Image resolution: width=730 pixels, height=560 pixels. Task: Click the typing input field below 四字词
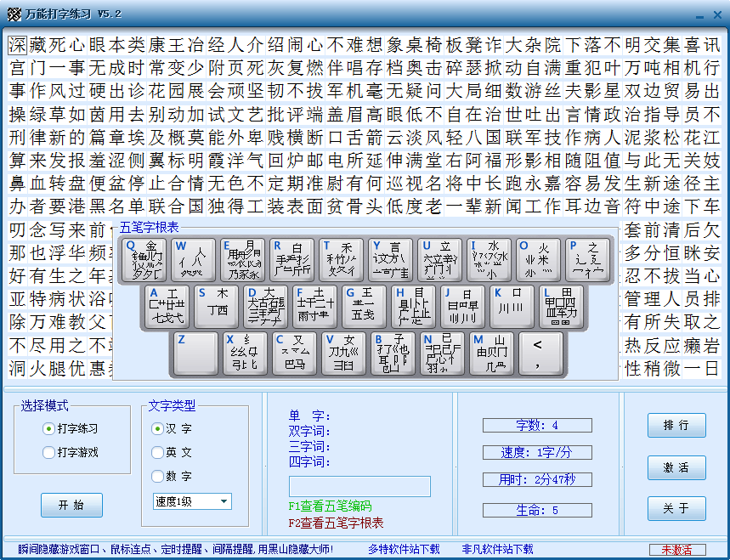coord(359,486)
